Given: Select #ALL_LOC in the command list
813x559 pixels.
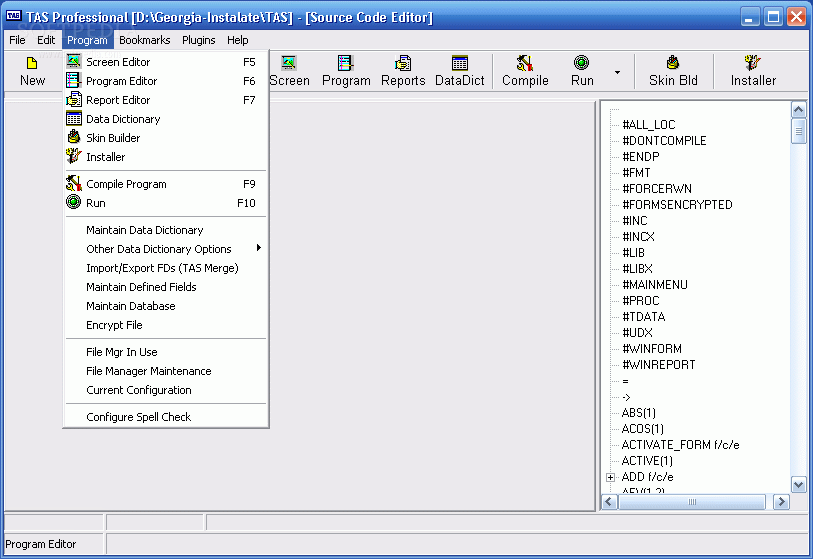Looking at the screenshot, I should point(649,124).
